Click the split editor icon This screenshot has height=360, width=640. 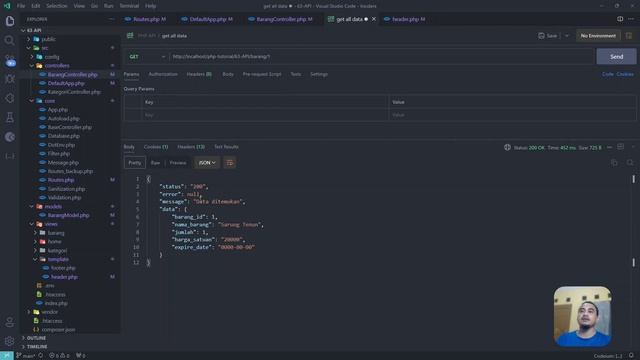click(620, 19)
